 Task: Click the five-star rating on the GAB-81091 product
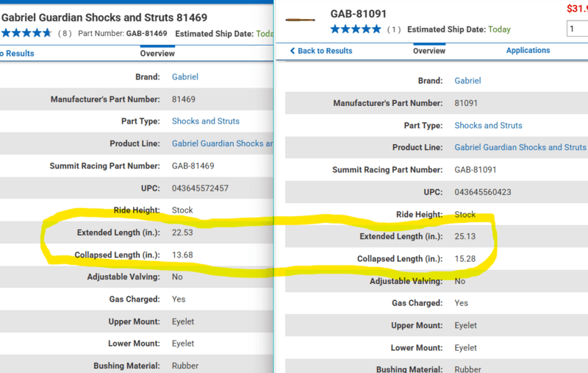click(x=356, y=29)
